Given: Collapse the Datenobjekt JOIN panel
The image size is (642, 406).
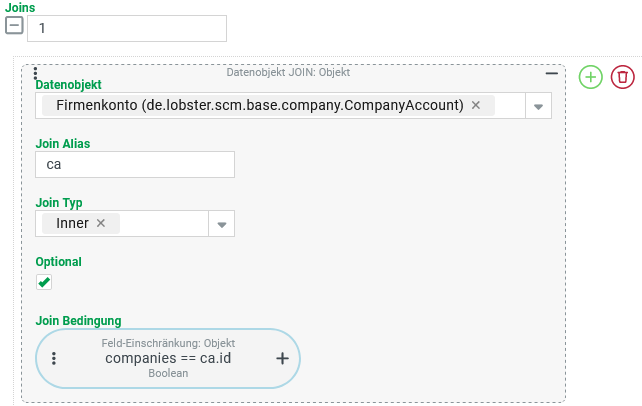Looking at the screenshot, I should point(551,74).
